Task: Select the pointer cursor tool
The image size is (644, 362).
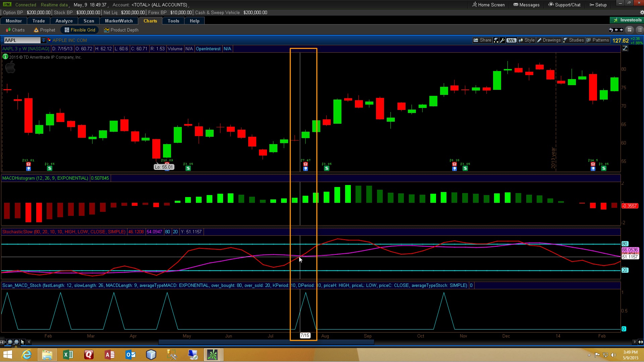Action: click(x=22, y=342)
